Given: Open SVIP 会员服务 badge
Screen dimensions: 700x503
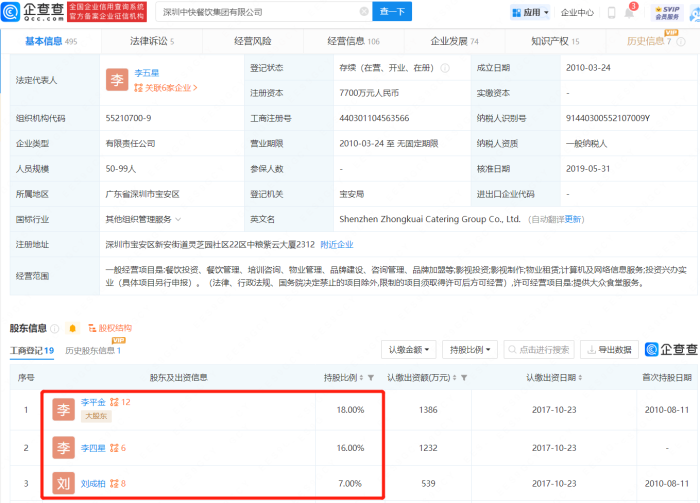Looking at the screenshot, I should [667, 13].
